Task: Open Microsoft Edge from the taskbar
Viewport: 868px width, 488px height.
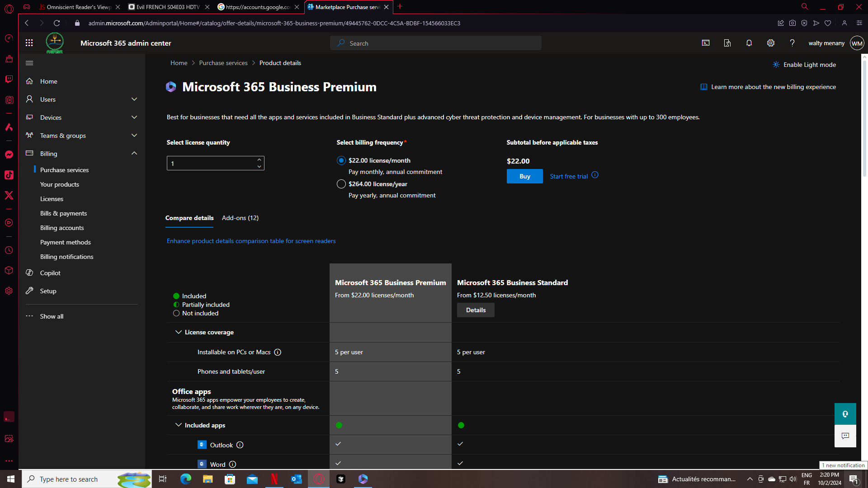Action: [x=186, y=479]
